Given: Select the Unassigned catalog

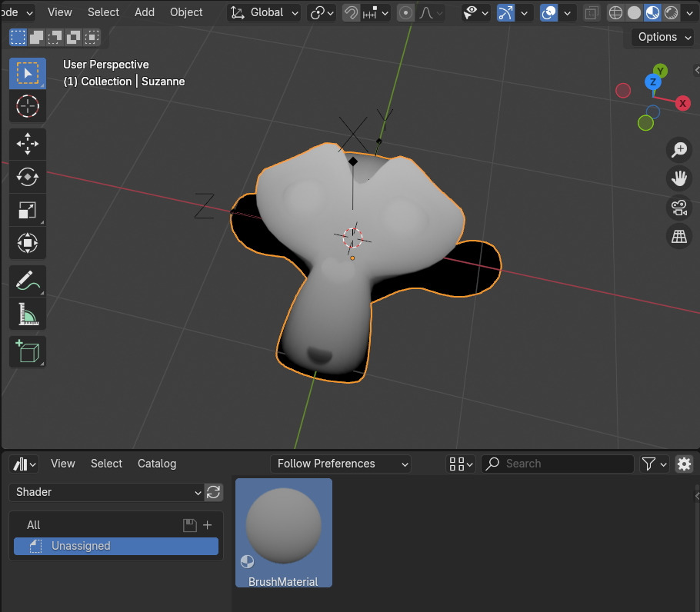Looking at the screenshot, I should point(116,546).
